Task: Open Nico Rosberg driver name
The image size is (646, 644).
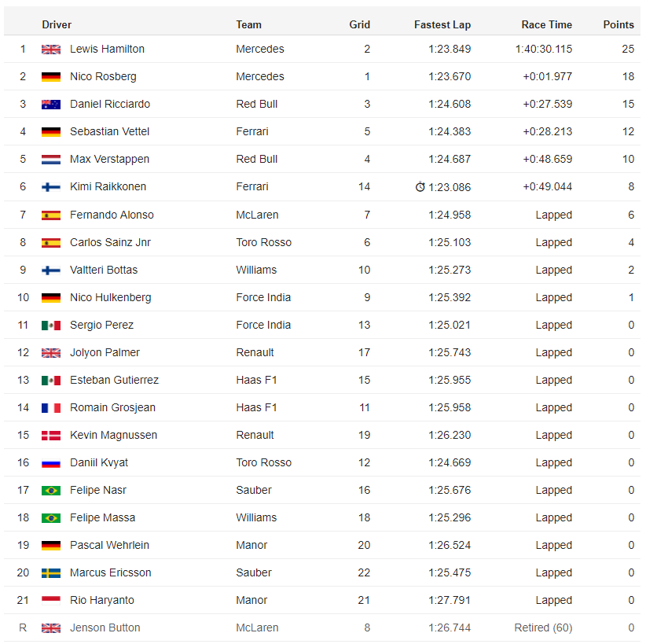Action: [103, 77]
